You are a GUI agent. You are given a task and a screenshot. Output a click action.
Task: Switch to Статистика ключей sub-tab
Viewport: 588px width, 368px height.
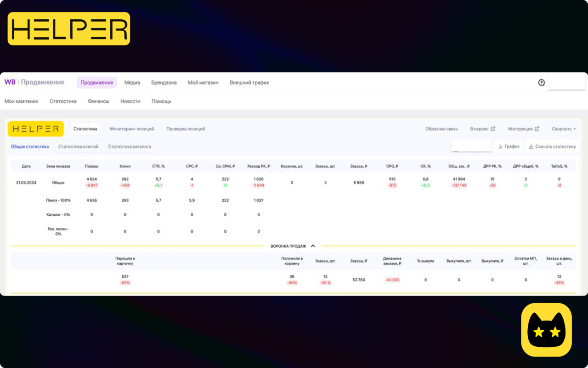(79, 147)
